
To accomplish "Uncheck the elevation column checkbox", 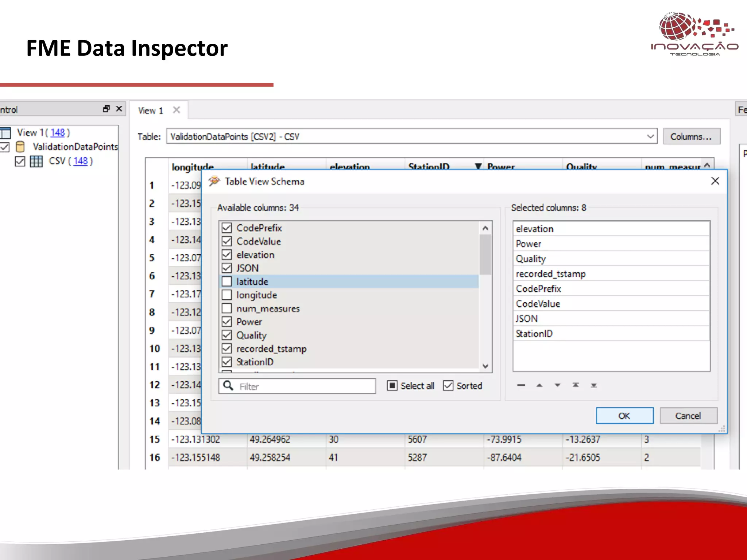I will click(x=227, y=254).
